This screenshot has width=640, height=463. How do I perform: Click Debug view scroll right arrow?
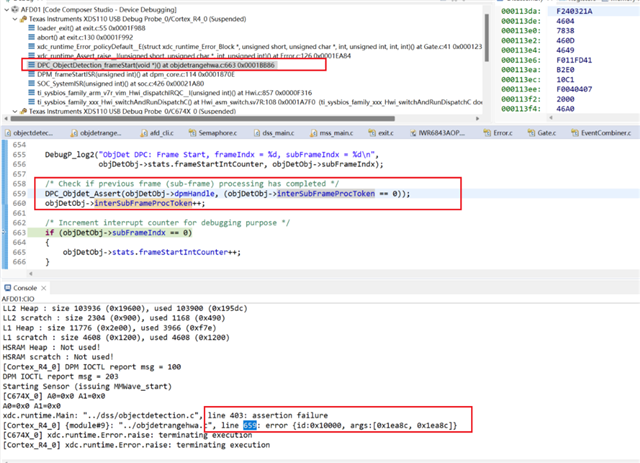(x=478, y=118)
